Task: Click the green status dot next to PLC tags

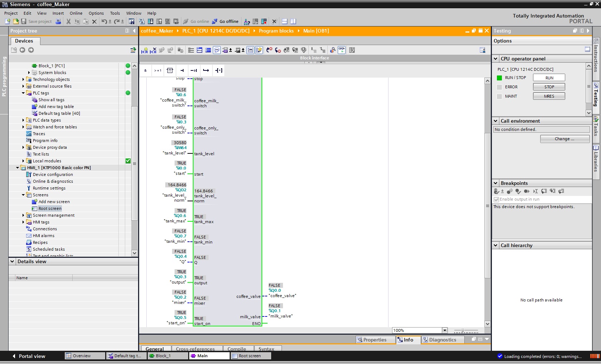Action: coord(128,93)
